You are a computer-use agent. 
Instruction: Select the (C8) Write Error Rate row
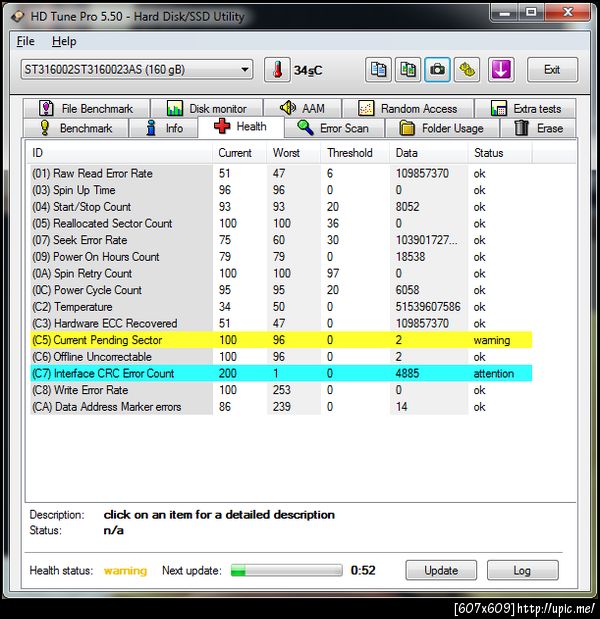pos(281,390)
